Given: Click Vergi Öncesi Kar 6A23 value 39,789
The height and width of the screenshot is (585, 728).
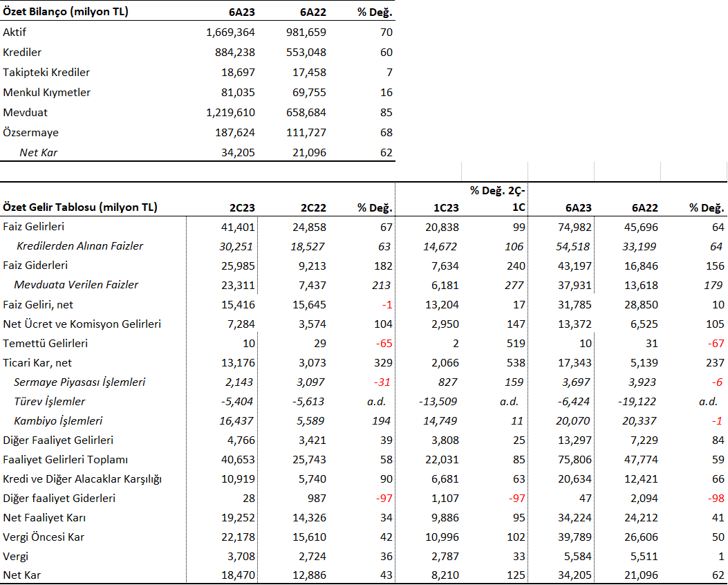Looking at the screenshot, I should pos(575,537).
